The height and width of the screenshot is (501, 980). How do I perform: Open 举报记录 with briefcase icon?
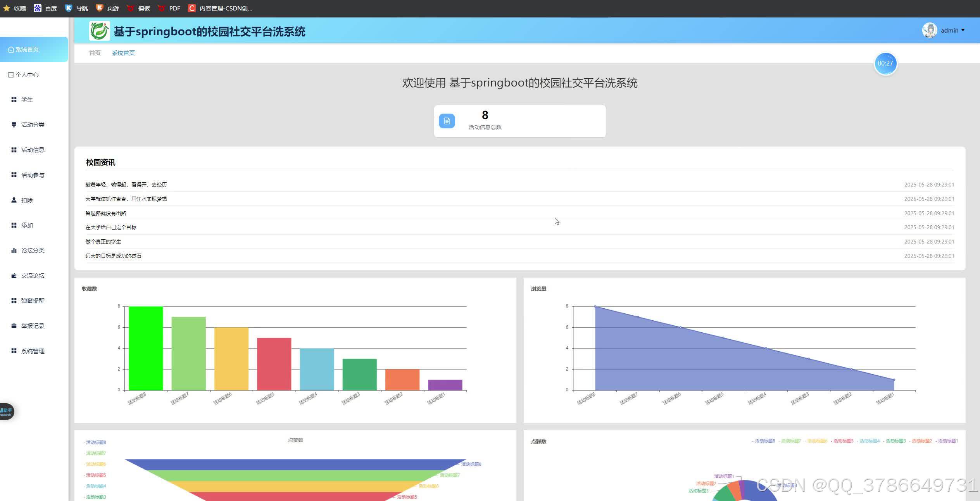tap(33, 326)
